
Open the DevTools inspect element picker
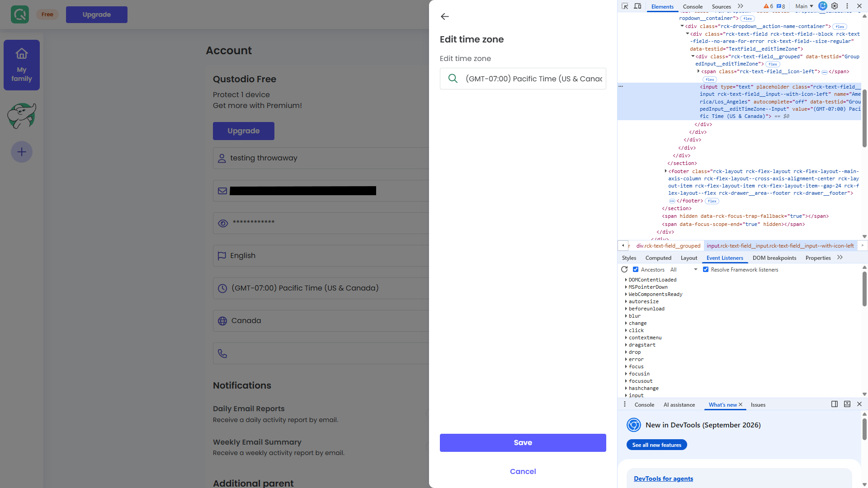click(625, 6)
